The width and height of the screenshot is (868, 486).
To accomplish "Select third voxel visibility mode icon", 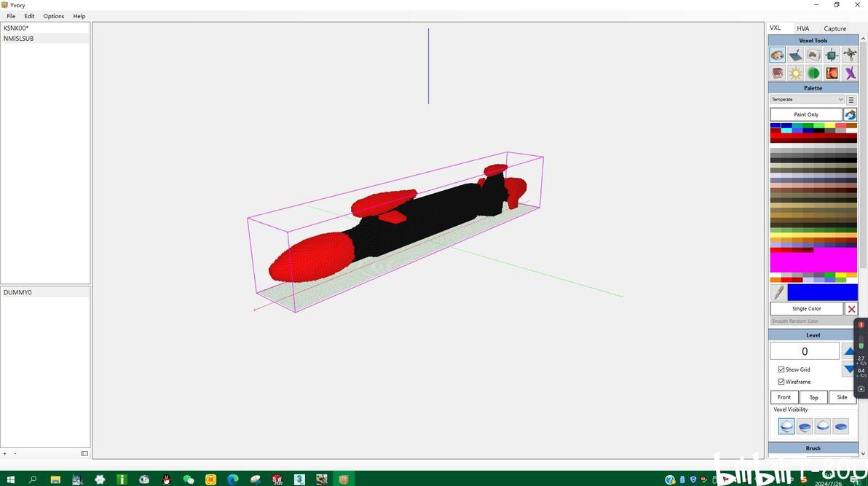I will tap(823, 426).
